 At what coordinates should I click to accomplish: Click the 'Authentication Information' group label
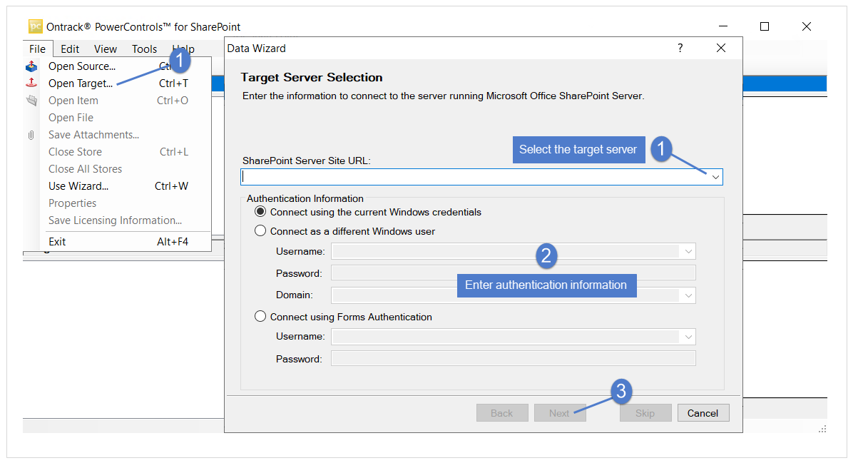point(305,198)
